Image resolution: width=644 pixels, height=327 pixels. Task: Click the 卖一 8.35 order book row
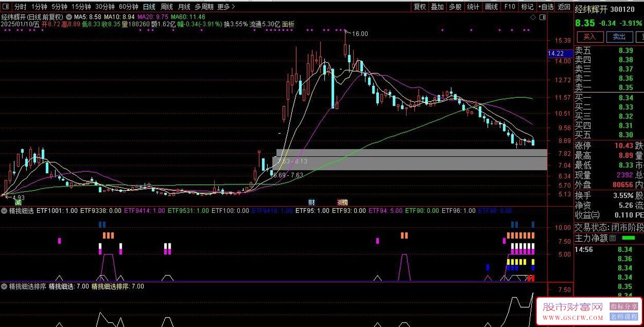[604, 87]
